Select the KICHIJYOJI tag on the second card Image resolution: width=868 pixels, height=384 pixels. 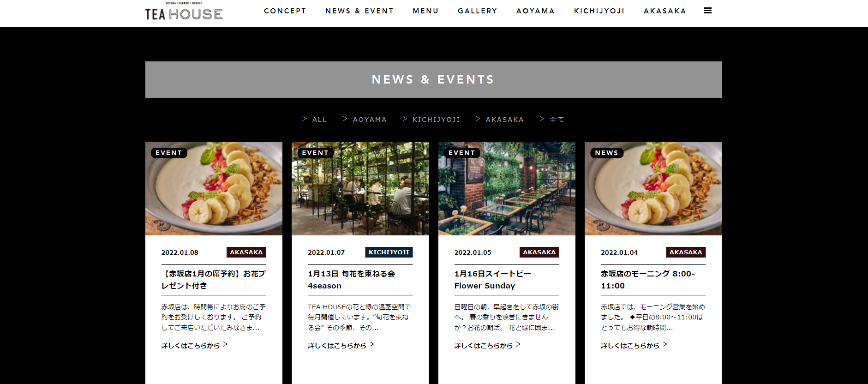(x=389, y=252)
